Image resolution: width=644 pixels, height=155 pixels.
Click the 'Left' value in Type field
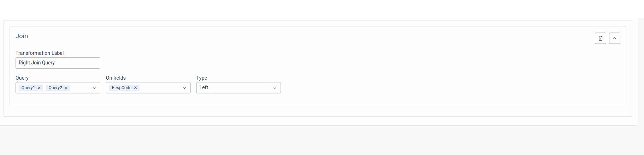[204, 87]
